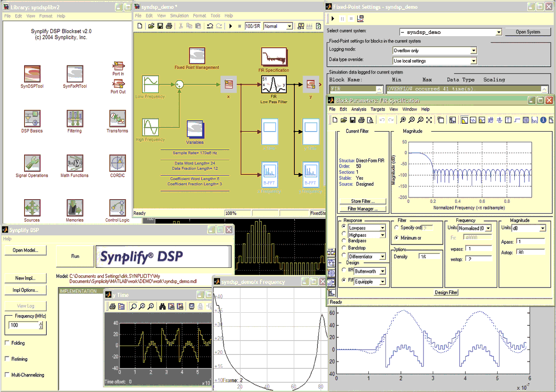Open the Equiripple FIR method dropdown

[370, 282]
